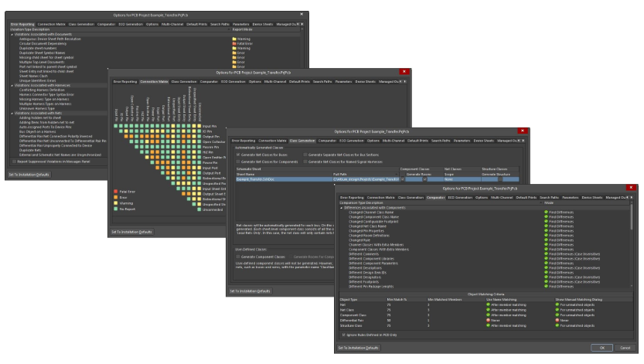Viewport: 644px width, 364px height.
Task: Toggle Report Suppressed Violations in Messages Panel
Action: (x=15, y=162)
